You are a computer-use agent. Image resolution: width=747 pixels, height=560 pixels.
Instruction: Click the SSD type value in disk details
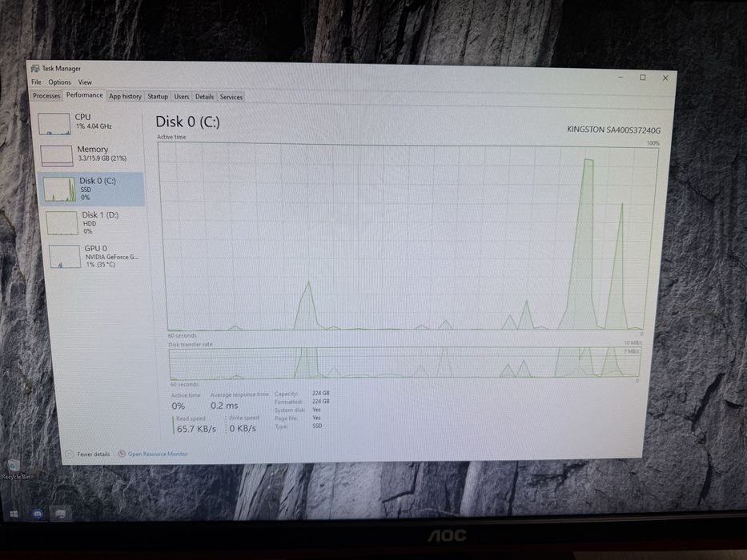(x=317, y=426)
